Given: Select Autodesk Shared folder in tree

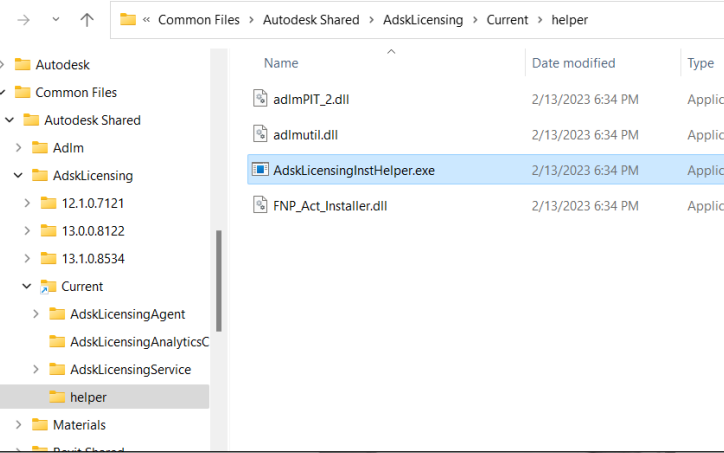Looking at the screenshot, I should [x=92, y=120].
